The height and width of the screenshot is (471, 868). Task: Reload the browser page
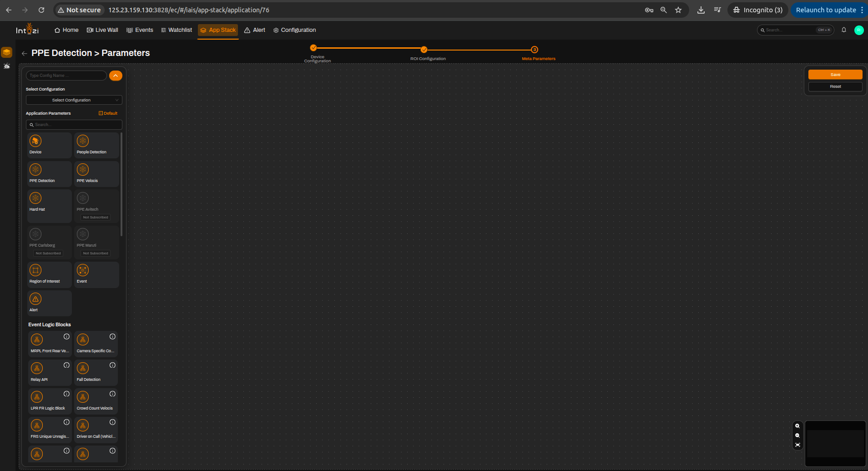click(x=41, y=10)
